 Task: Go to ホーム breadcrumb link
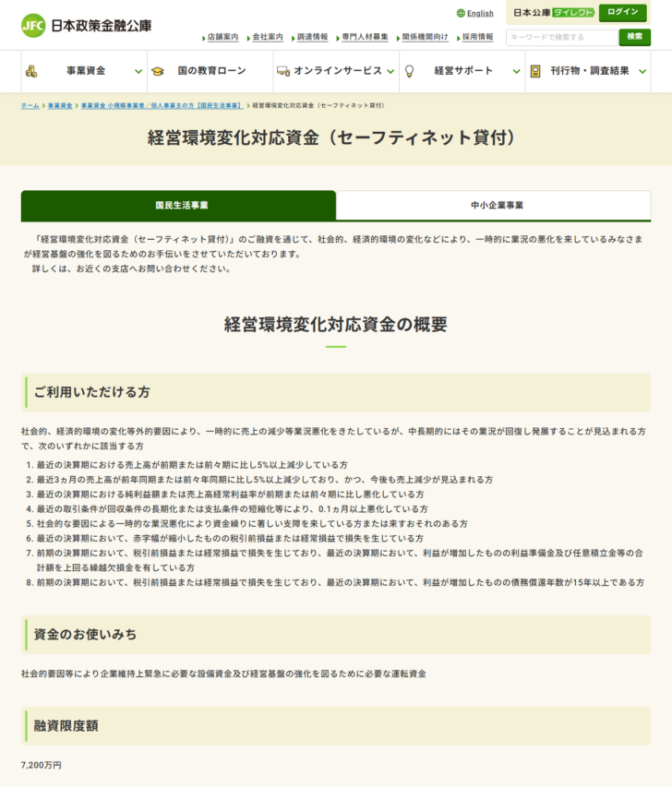[30, 105]
